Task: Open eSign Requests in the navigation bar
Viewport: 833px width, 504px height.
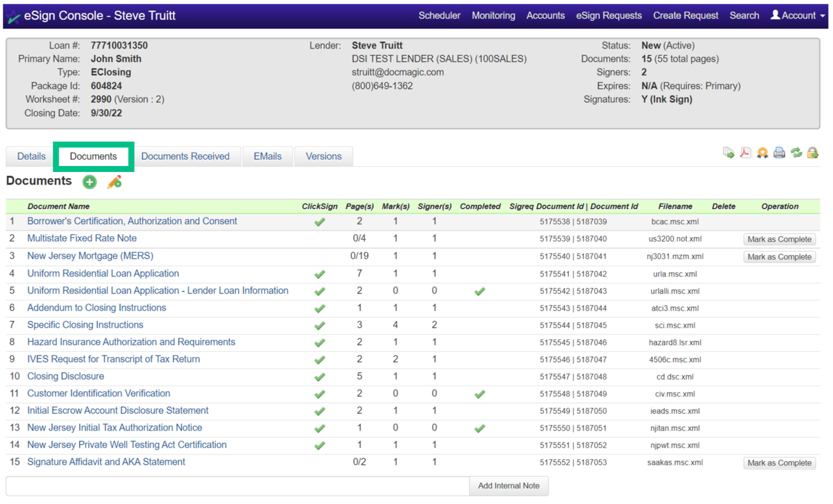Action: 609,16
